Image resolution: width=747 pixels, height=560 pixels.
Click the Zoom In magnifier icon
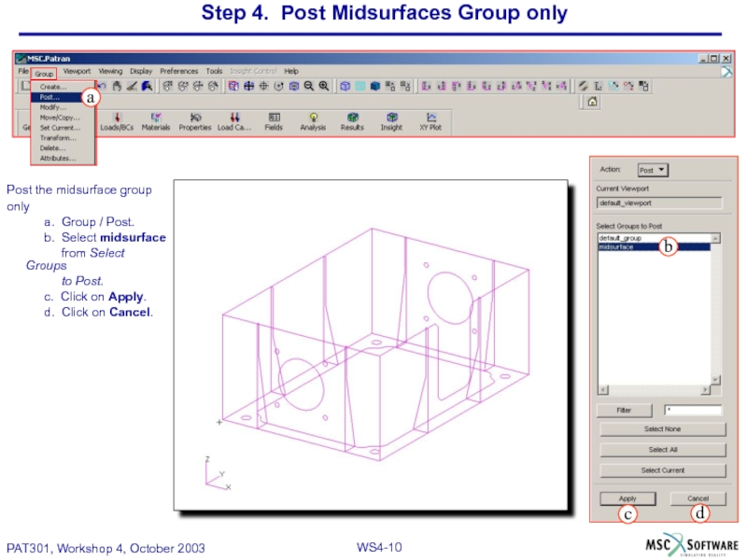tap(324, 86)
